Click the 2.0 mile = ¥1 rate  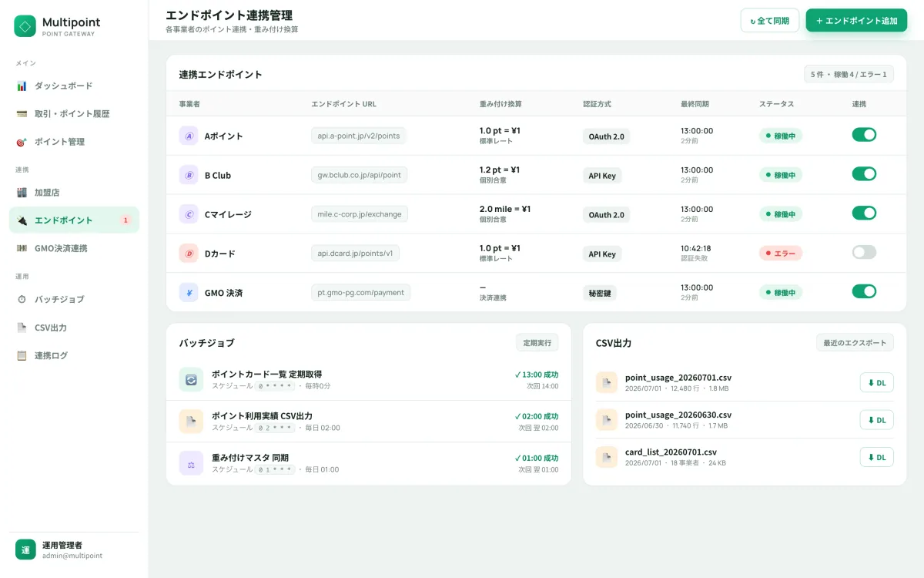tap(505, 209)
